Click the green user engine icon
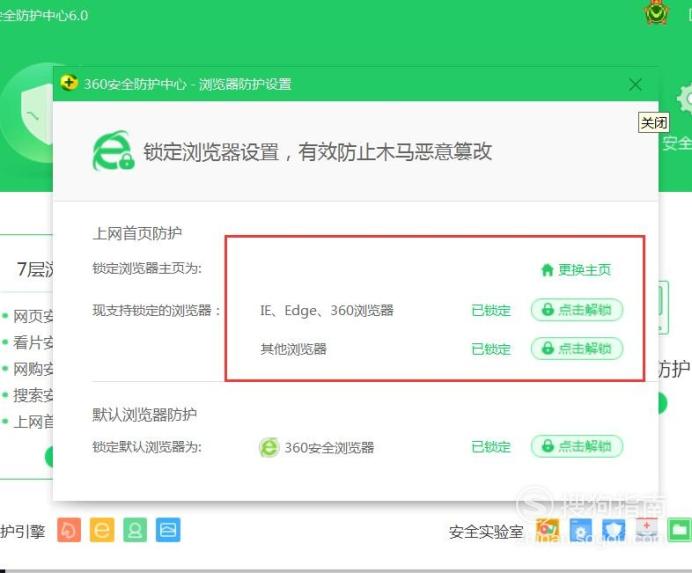This screenshot has height=573, width=692. point(135,530)
